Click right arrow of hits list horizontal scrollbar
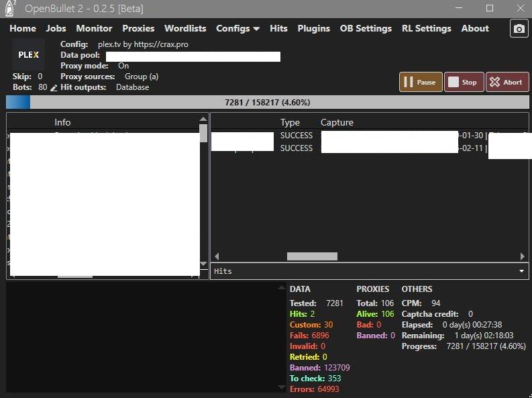The height and width of the screenshot is (398, 532). click(523, 256)
